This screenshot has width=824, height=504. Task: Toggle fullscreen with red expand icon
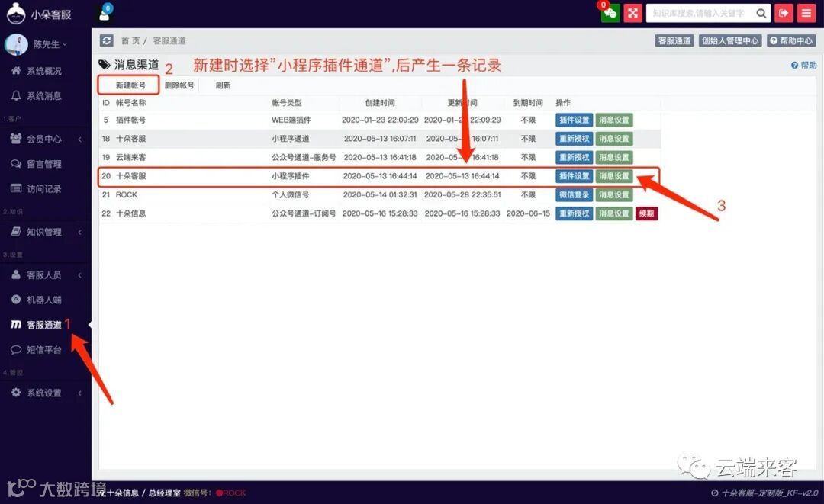coord(632,13)
